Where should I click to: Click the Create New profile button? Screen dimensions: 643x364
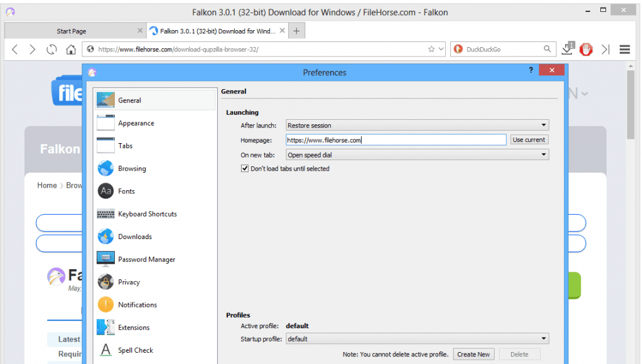point(473,354)
